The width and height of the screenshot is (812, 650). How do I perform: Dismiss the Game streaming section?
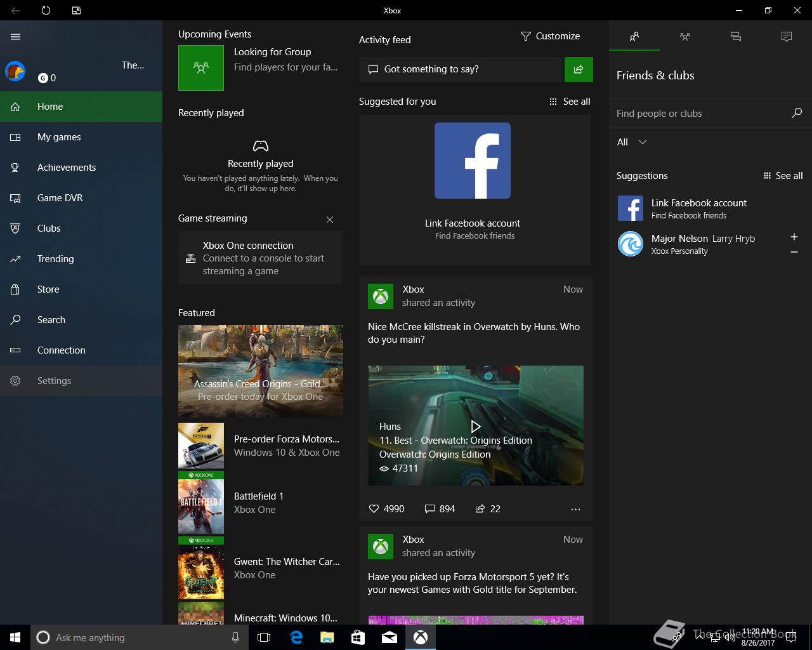coord(330,220)
